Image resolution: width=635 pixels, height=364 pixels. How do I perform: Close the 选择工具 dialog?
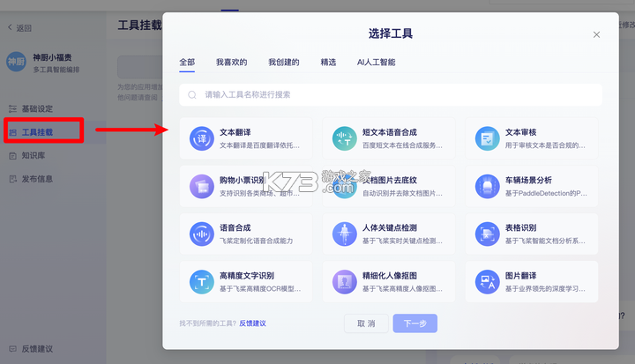[x=596, y=35]
